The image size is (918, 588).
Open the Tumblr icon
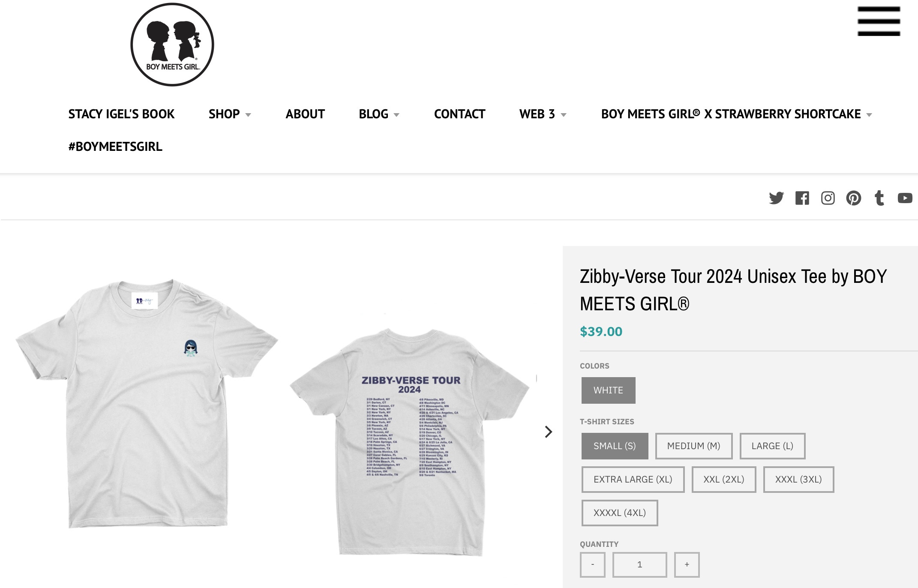pyautogui.click(x=879, y=198)
